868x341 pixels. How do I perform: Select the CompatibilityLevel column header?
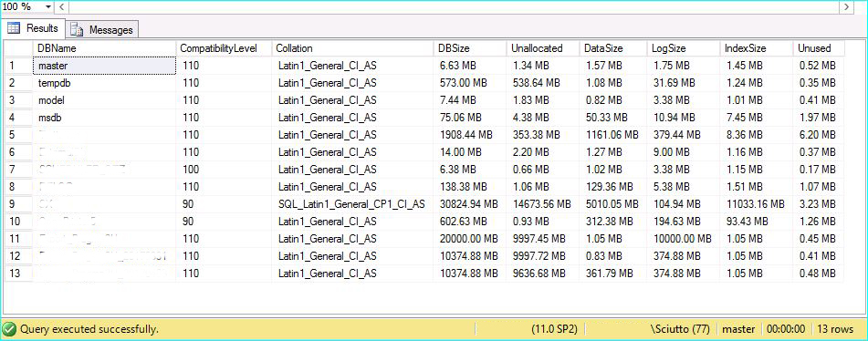pos(224,48)
